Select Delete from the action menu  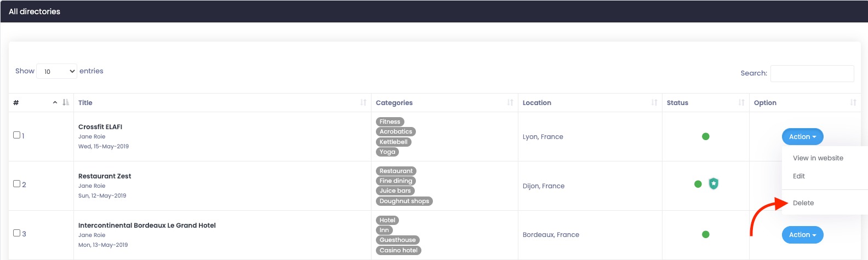pos(803,203)
